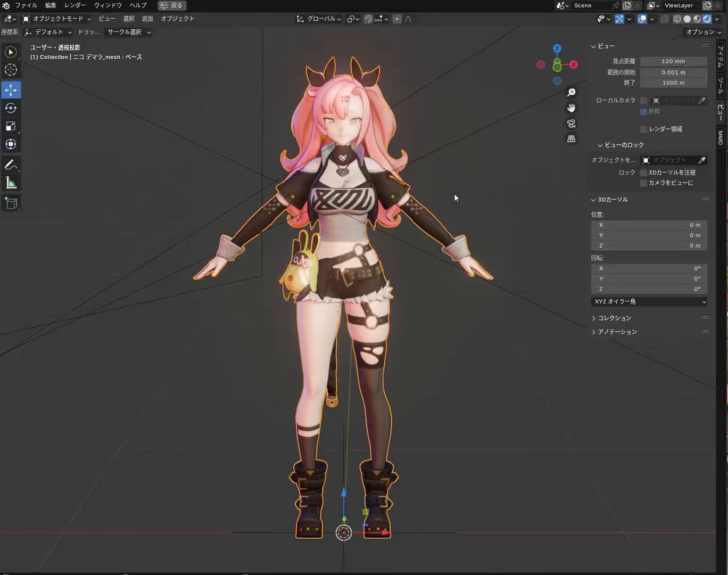This screenshot has height=575, width=728.
Task: Select the Select Circle tool
Action: [11, 52]
